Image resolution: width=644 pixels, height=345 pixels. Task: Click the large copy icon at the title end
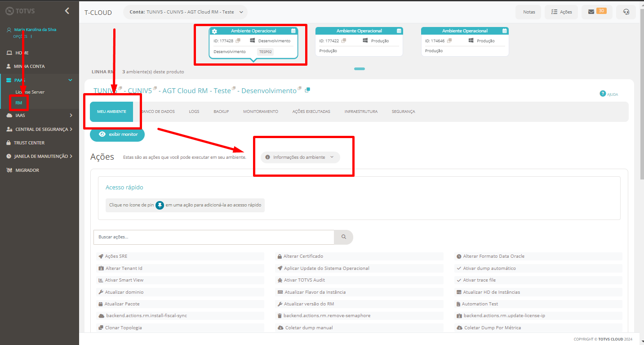point(307,90)
